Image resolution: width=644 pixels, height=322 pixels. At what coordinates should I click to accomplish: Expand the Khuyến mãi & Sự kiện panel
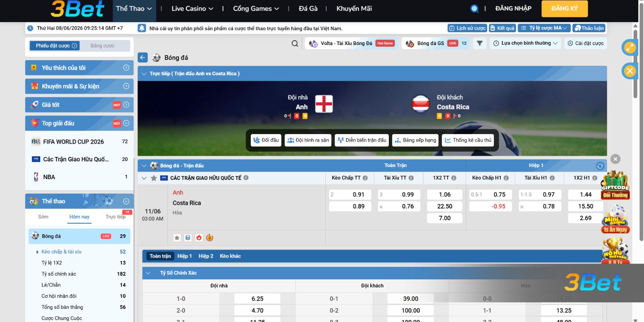point(126,86)
